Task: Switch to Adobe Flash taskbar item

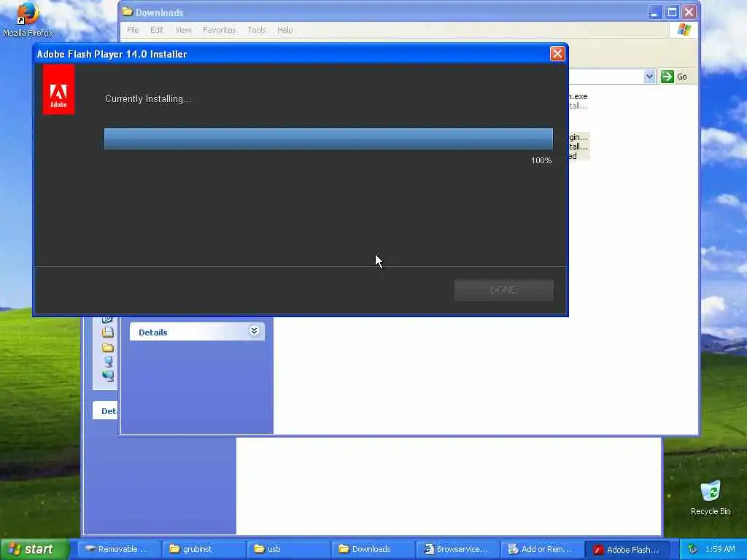Action: click(627, 550)
